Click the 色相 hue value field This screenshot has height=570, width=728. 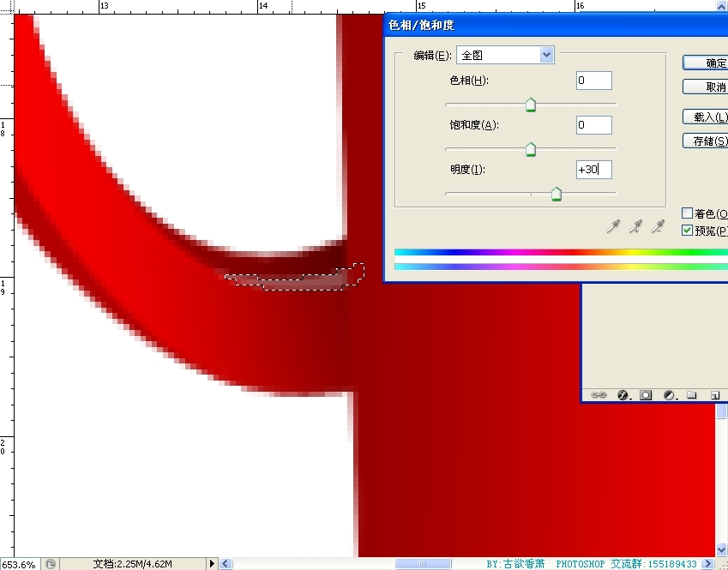pyautogui.click(x=594, y=81)
